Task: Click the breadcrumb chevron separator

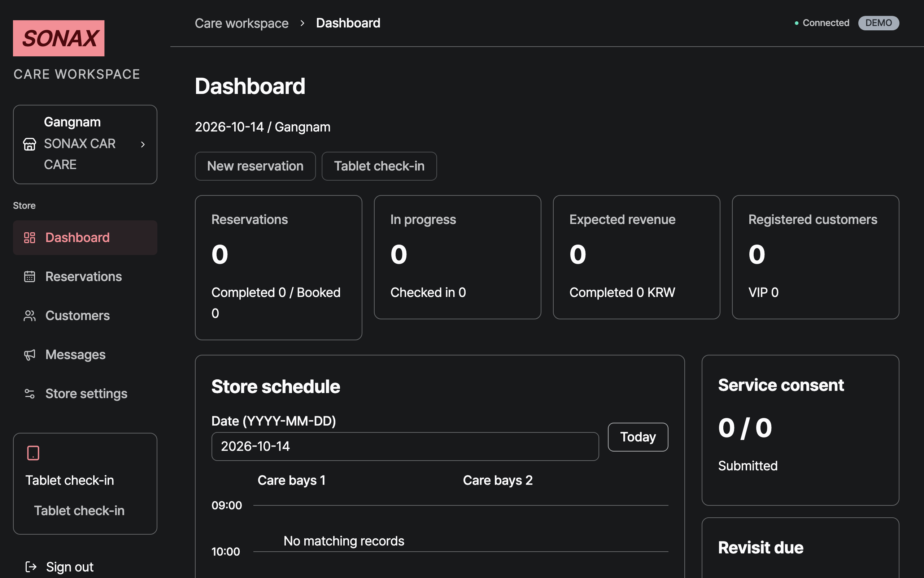Action: click(x=302, y=23)
